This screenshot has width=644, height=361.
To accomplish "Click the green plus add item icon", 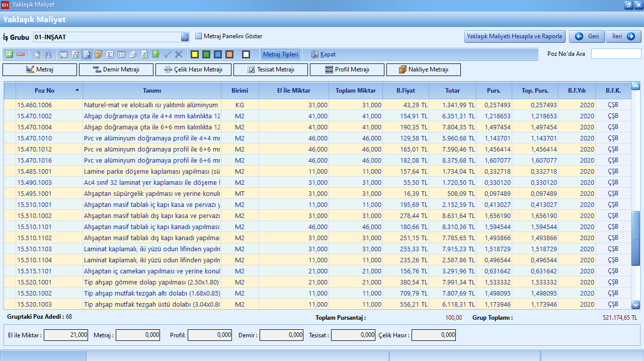I will pos(9,54).
